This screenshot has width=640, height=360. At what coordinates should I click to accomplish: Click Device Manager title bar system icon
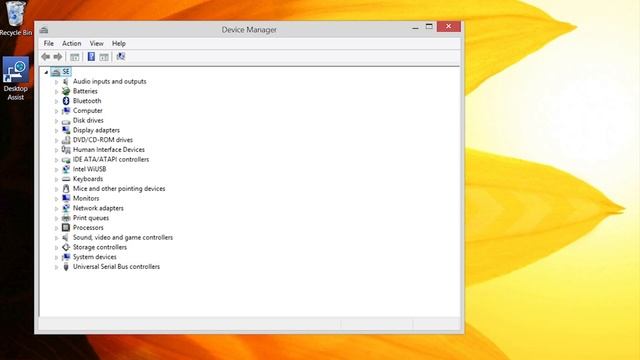44,29
